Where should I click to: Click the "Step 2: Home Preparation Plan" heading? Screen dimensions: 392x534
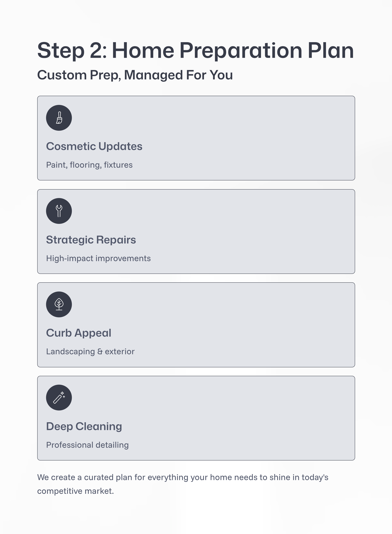[x=196, y=50]
